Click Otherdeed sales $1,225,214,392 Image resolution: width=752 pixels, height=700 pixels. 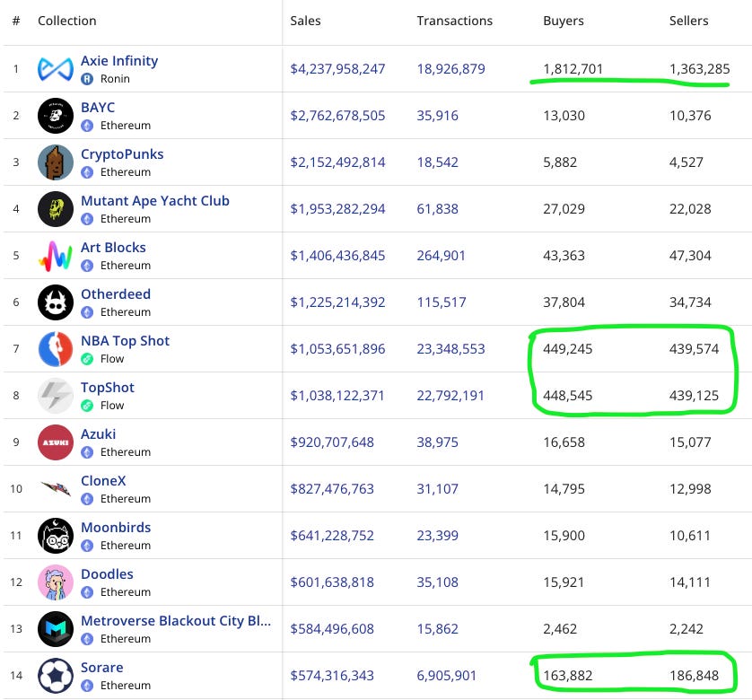[337, 302]
